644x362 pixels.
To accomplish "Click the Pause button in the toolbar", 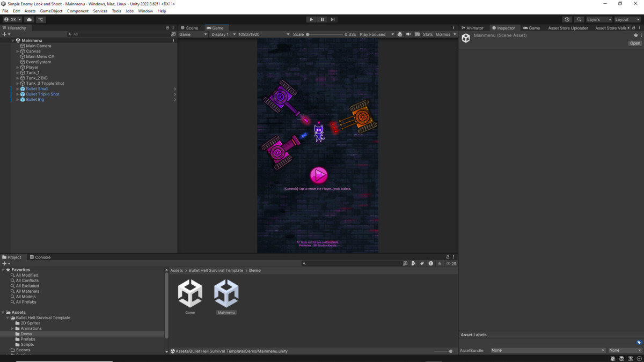I will [x=322, y=19].
